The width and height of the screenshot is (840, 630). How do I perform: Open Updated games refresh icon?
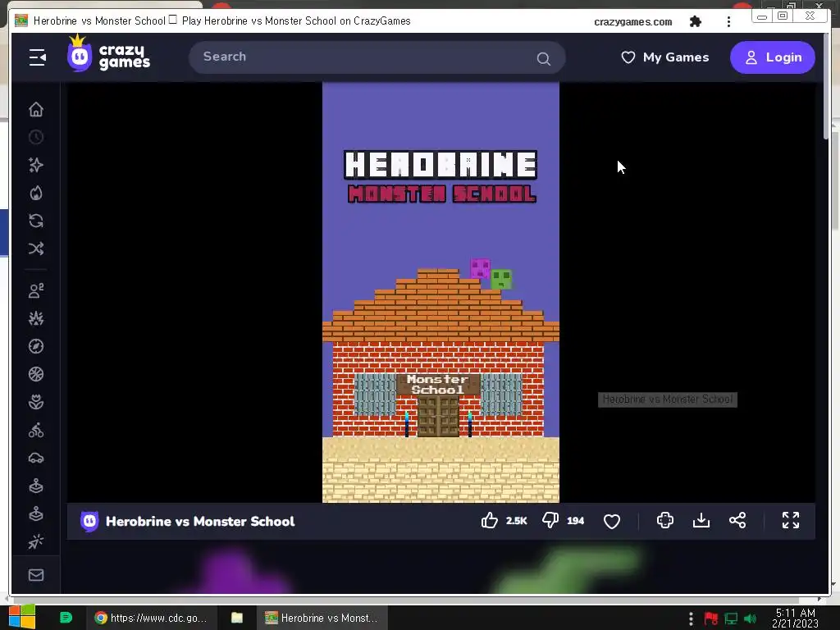[36, 221]
